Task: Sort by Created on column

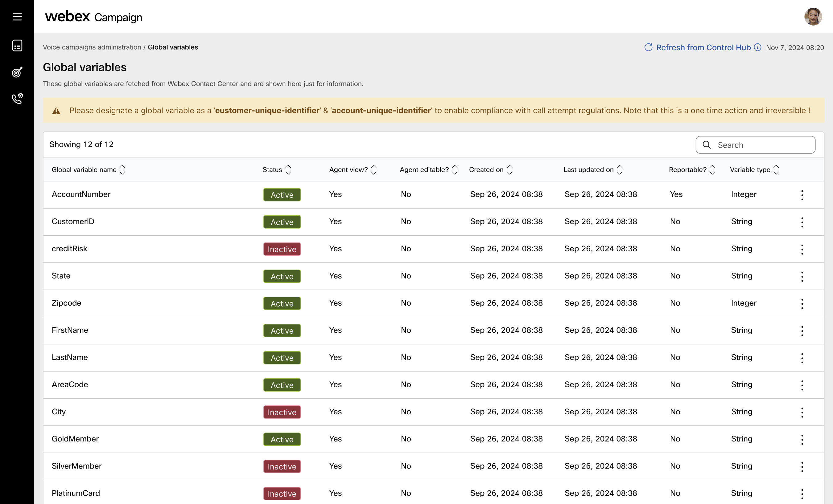Action: pyautogui.click(x=509, y=169)
